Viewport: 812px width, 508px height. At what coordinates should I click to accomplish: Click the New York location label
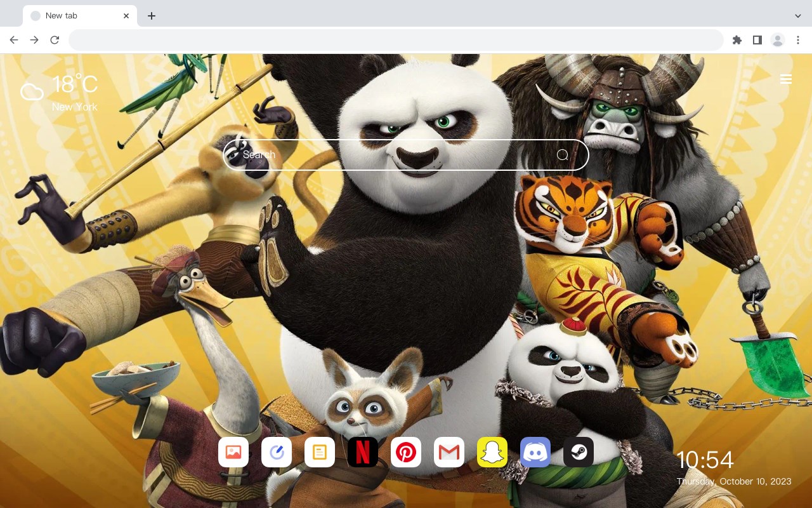pos(75,107)
